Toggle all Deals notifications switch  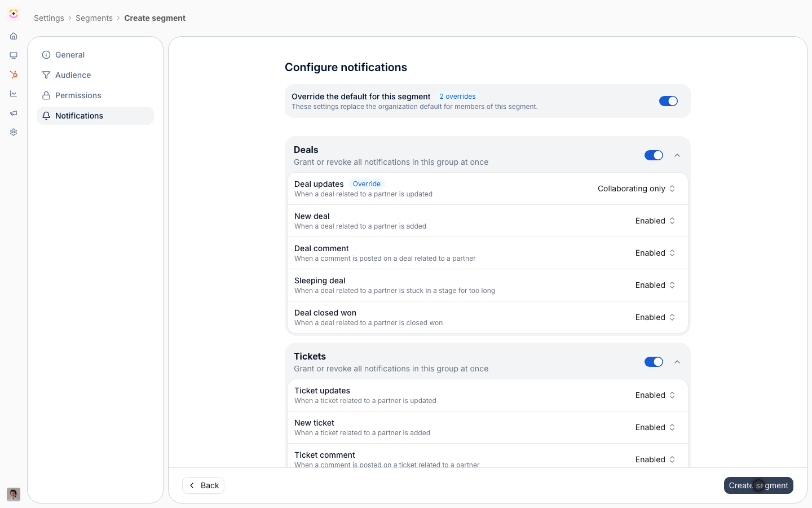[x=654, y=155]
